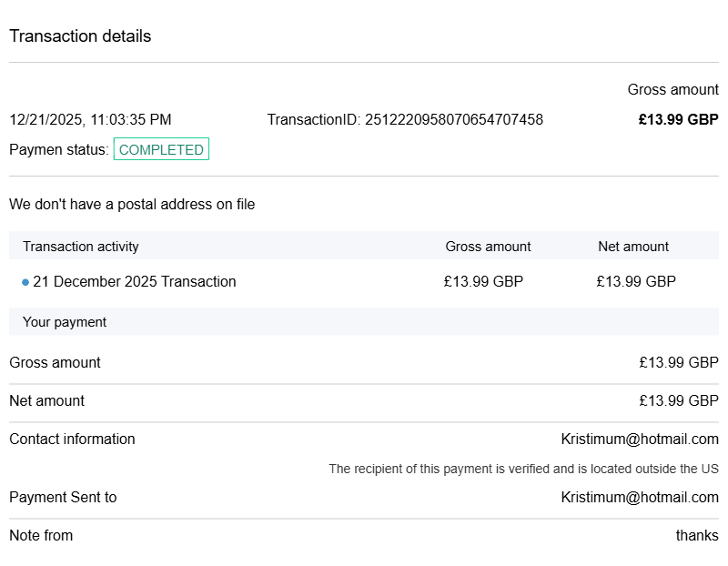Click the Your payment section header
Screen dimensions: 728x566
coord(65,322)
